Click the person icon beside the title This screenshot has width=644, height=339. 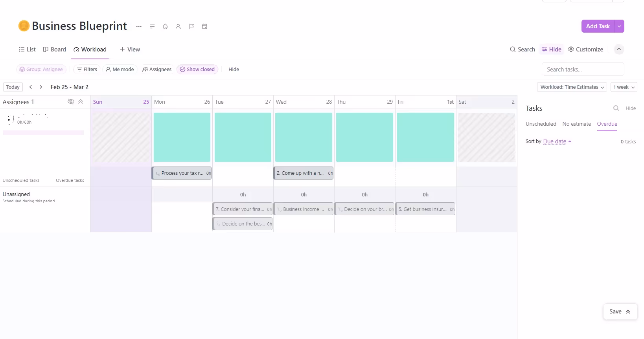pyautogui.click(x=178, y=26)
